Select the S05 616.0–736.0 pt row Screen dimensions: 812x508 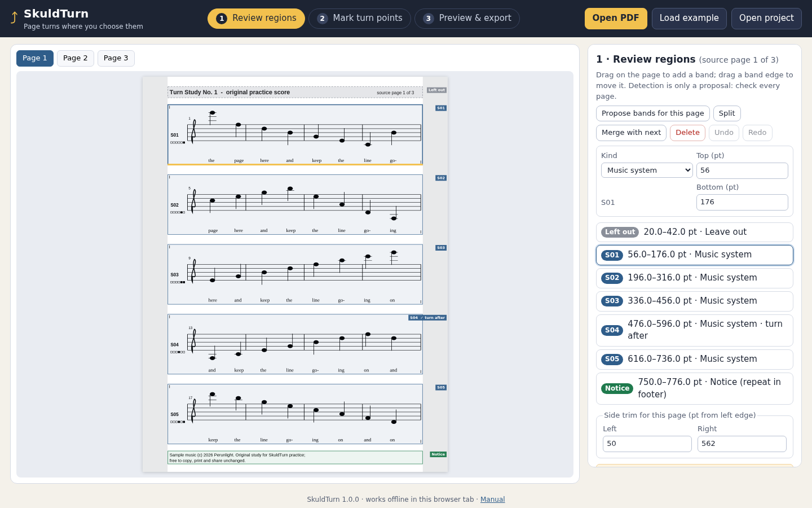[695, 359]
